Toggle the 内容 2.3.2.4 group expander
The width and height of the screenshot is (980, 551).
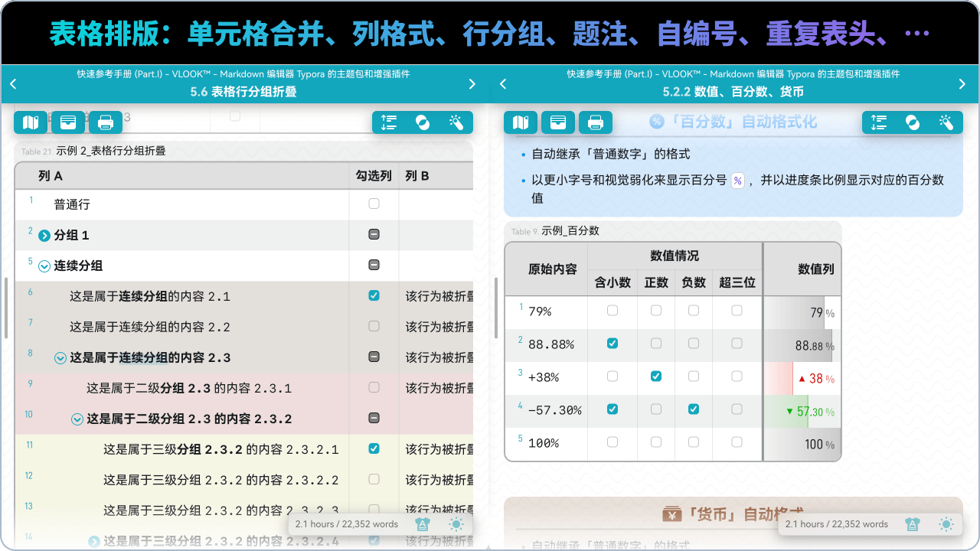pos(94,542)
